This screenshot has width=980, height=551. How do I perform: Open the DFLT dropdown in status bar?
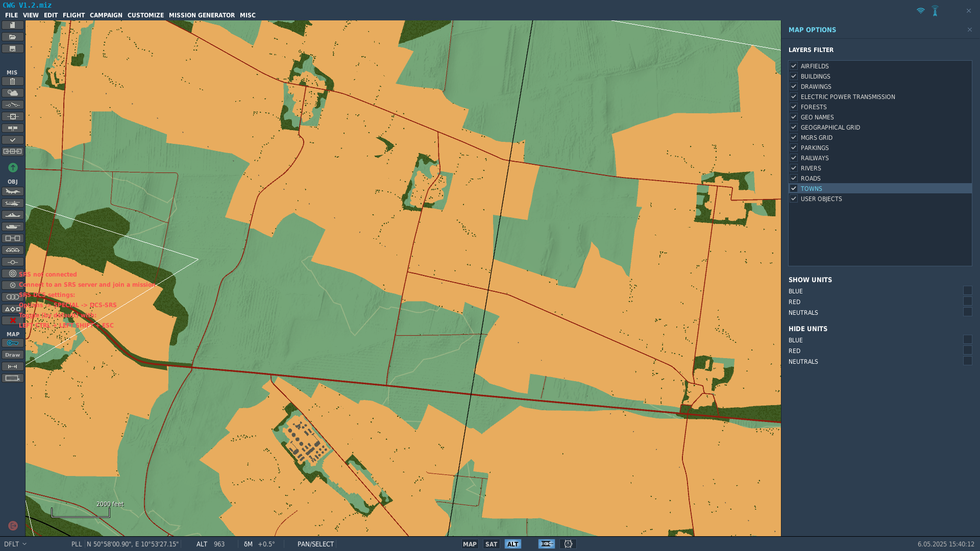(15, 544)
